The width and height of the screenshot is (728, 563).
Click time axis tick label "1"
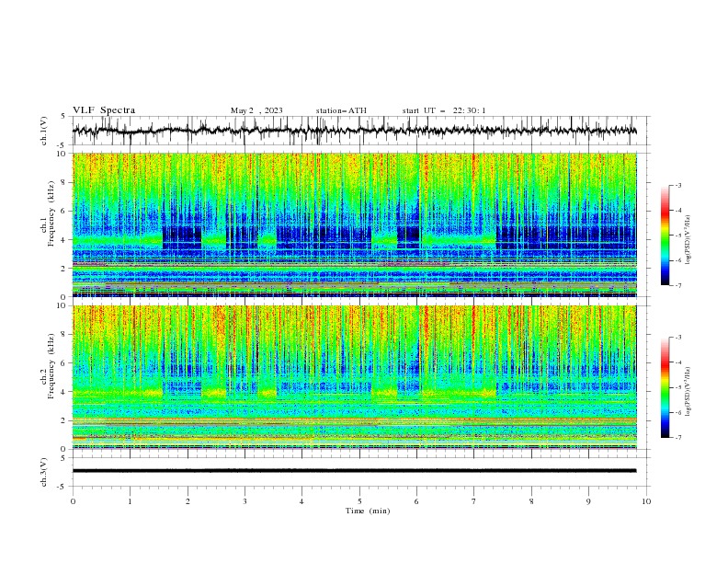[130, 501]
